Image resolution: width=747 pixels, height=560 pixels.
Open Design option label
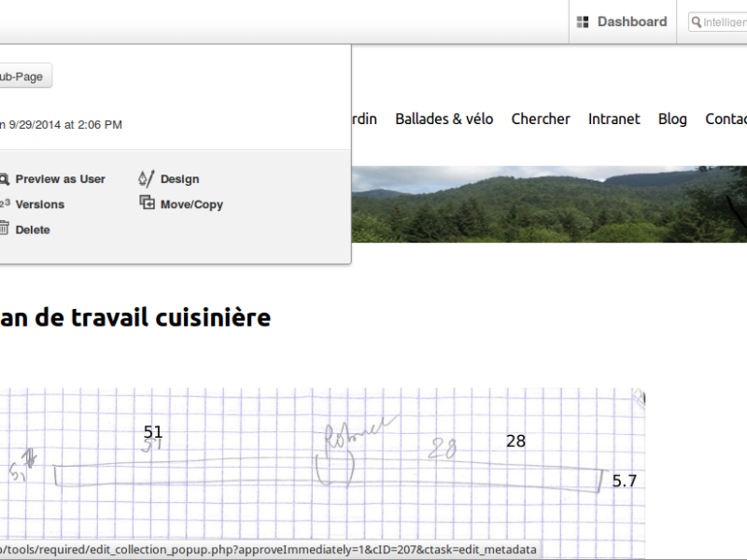pyautogui.click(x=179, y=179)
